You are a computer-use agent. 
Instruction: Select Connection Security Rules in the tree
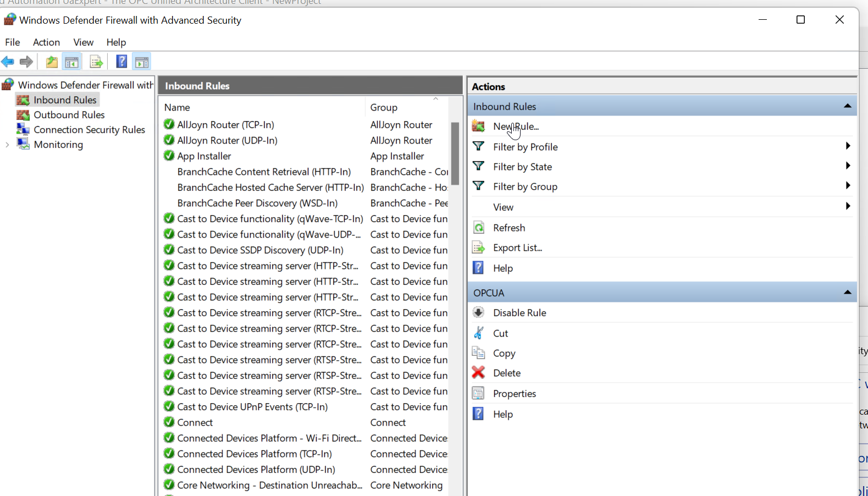point(90,130)
